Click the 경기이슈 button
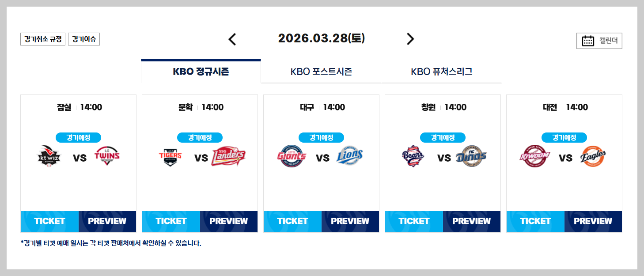644x276 pixels. (x=84, y=39)
